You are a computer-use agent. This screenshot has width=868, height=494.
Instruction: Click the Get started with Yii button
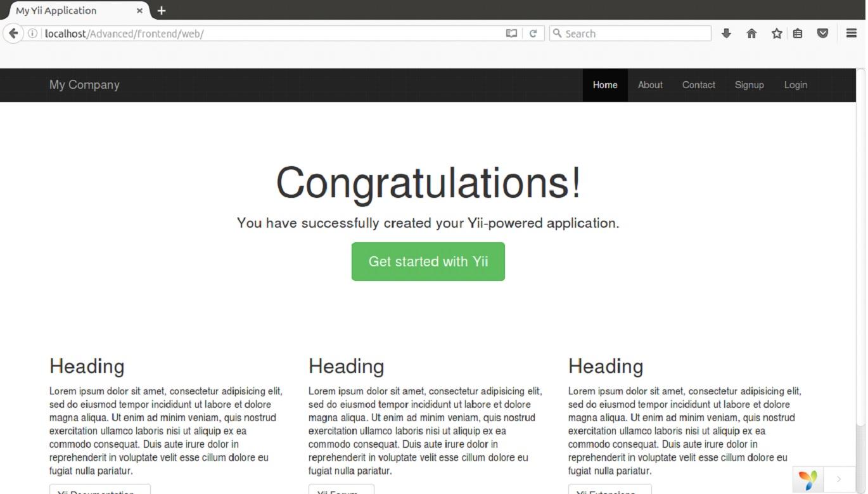[428, 261]
